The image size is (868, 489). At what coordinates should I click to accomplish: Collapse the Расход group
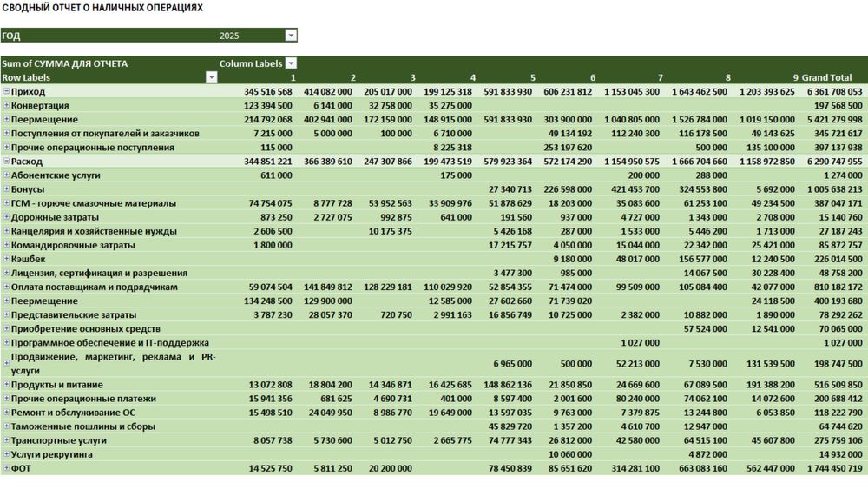tap(6, 161)
